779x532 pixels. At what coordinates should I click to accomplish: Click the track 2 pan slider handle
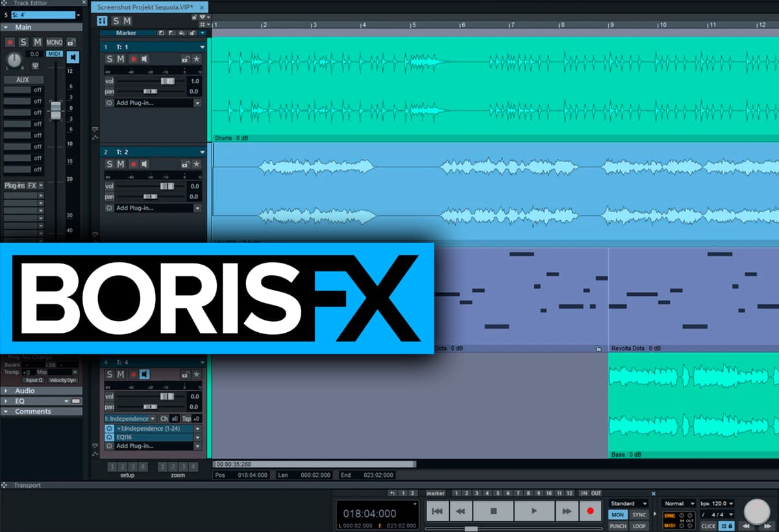coord(150,197)
